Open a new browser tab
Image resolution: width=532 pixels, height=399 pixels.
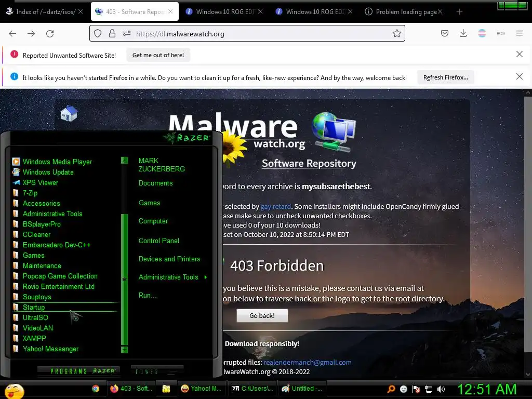(x=459, y=12)
